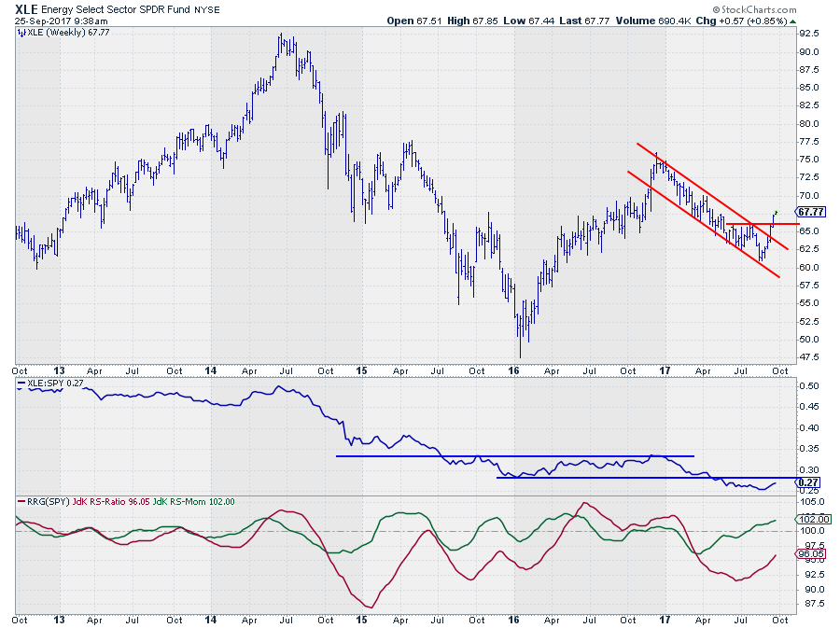Click the High 67.85 value
Screen dimensions: 840x628
point(472,21)
